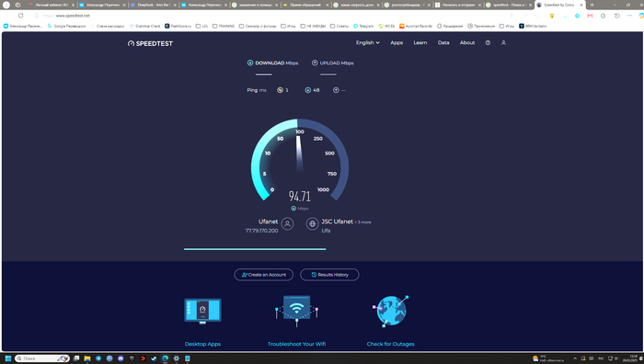Expand the Советы bookmarks folder
Image resolution: width=644 pixels, height=364 pixels.
[339, 26]
